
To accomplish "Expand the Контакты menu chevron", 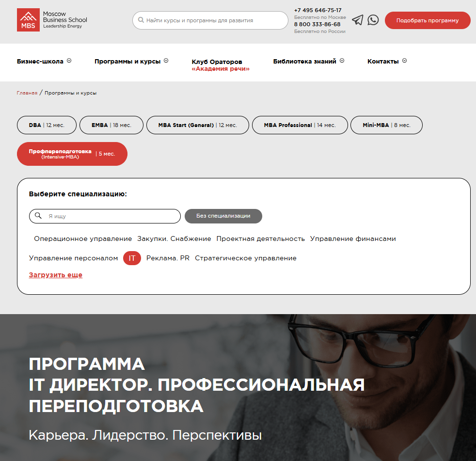I will point(404,61).
